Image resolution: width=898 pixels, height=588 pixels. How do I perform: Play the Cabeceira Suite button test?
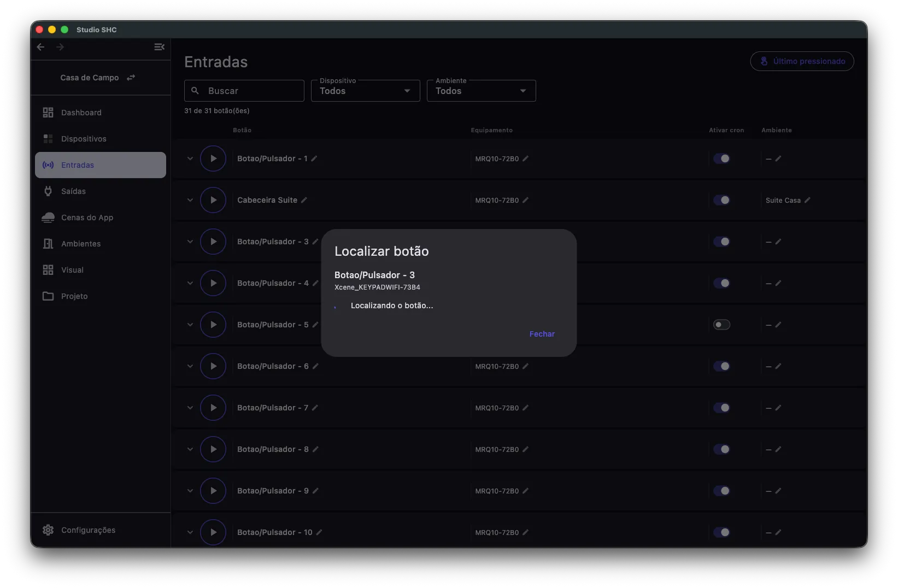pyautogui.click(x=213, y=200)
